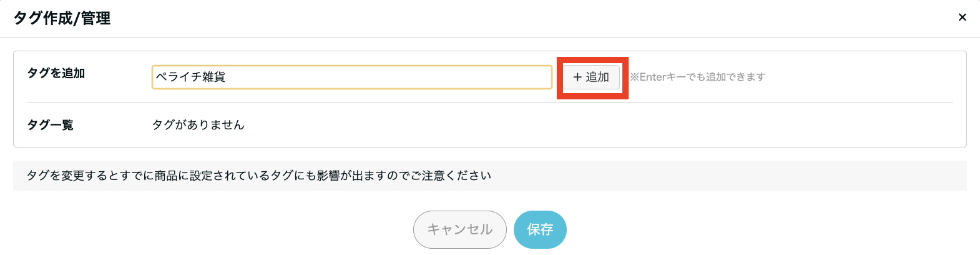Image resolution: width=980 pixels, height=255 pixels.
Task: Dismiss the tag dialog via キャンセル text
Action: (459, 229)
